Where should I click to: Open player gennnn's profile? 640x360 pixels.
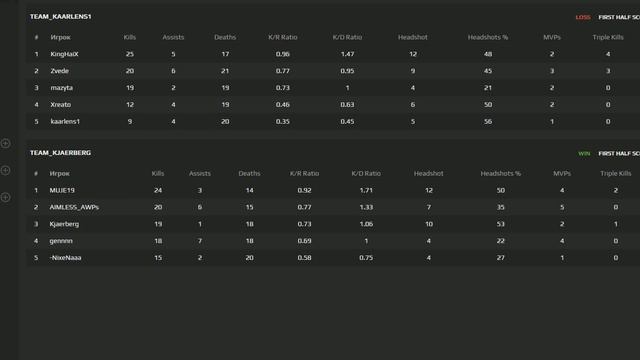61,241
